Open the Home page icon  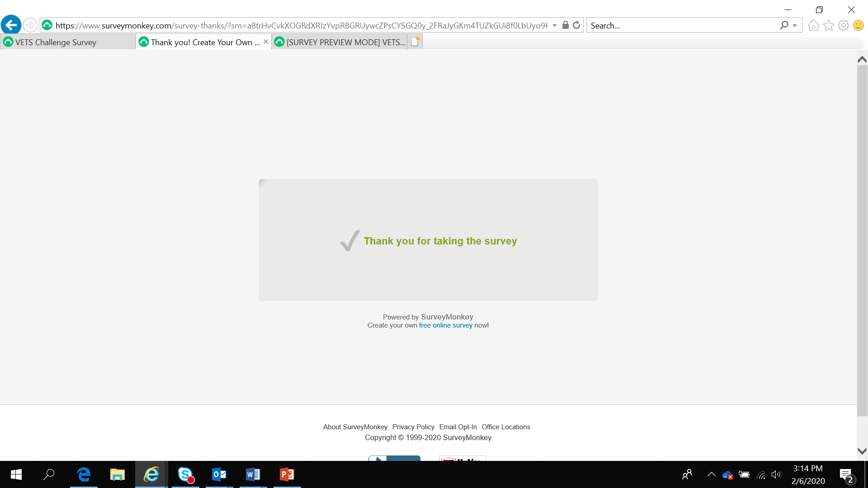(813, 25)
